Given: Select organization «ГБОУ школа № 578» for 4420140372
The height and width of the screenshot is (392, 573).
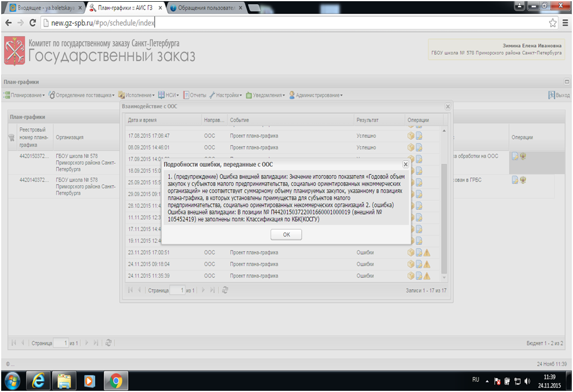Looking at the screenshot, I should (86, 186).
